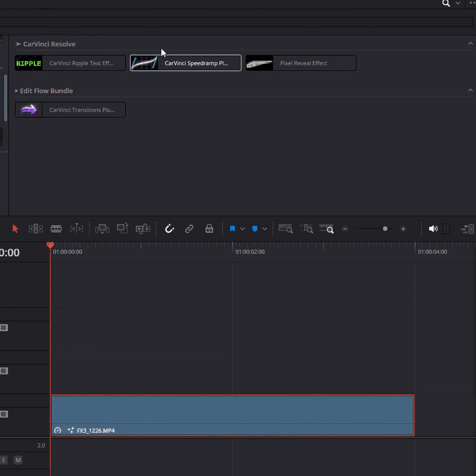Toggle timeline snapping magnet
The width and height of the screenshot is (476, 476).
tap(170, 229)
